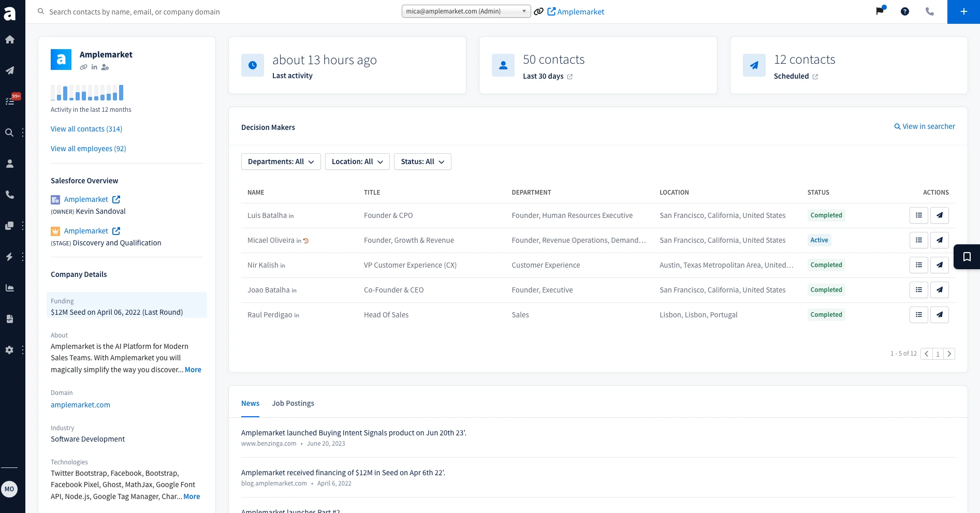Expand About text with More link

(193, 370)
